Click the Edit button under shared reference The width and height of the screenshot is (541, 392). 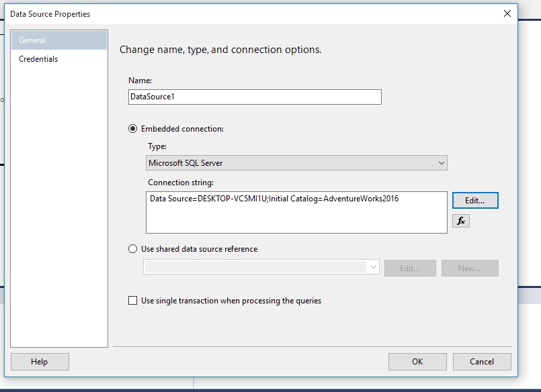click(x=418, y=267)
